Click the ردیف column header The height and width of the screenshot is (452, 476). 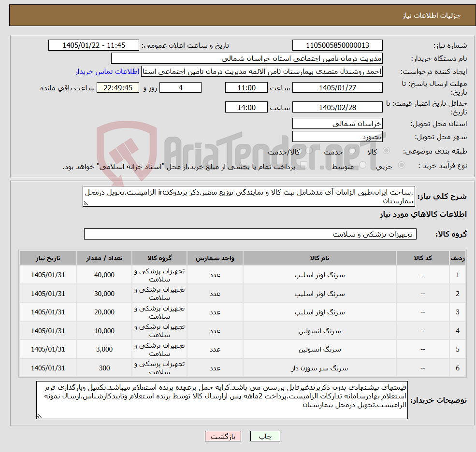[458, 258]
